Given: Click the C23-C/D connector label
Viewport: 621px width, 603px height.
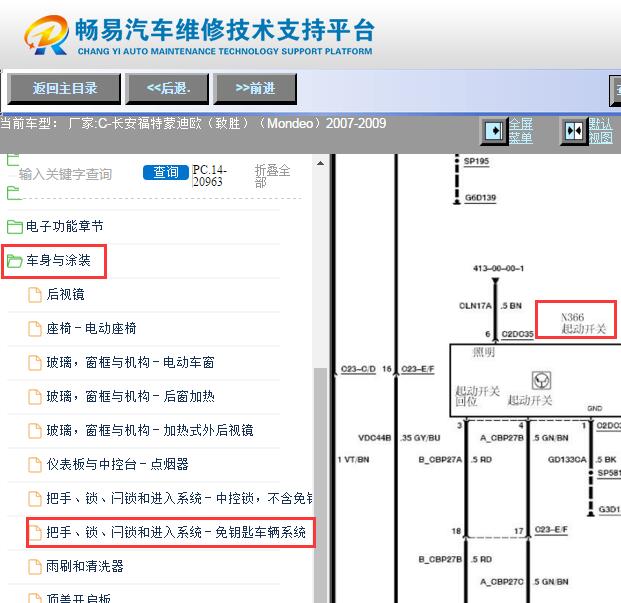Looking at the screenshot, I should (358, 369).
